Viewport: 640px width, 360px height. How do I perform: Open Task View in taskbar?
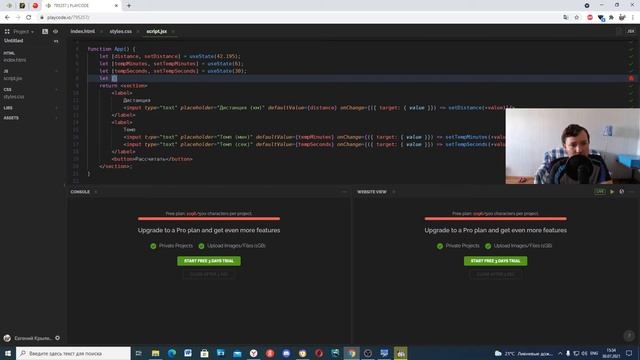coord(139,353)
